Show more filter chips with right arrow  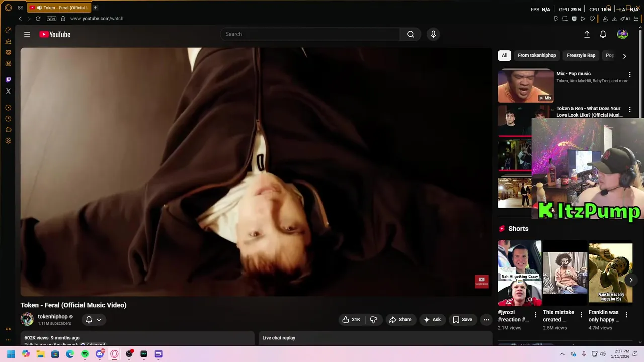624,56
